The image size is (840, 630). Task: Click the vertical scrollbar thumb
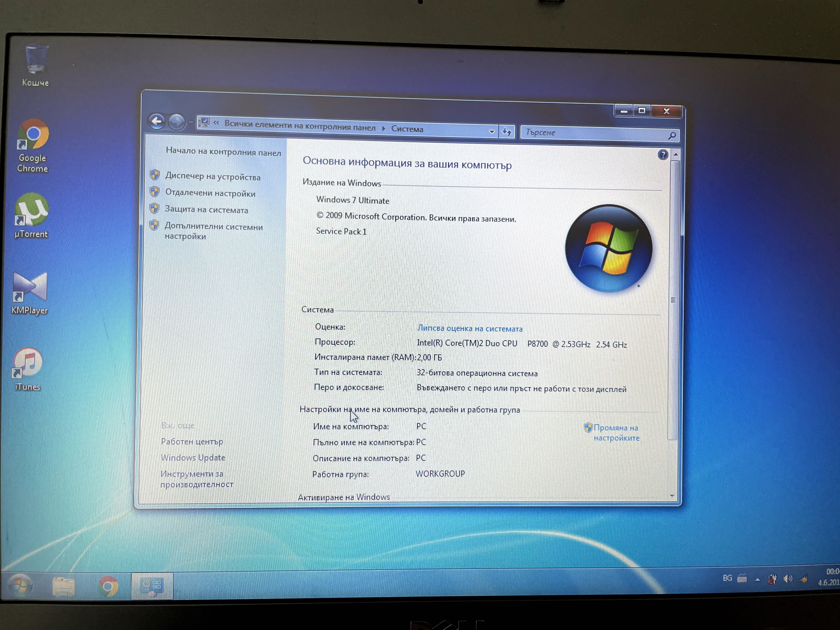(x=674, y=300)
